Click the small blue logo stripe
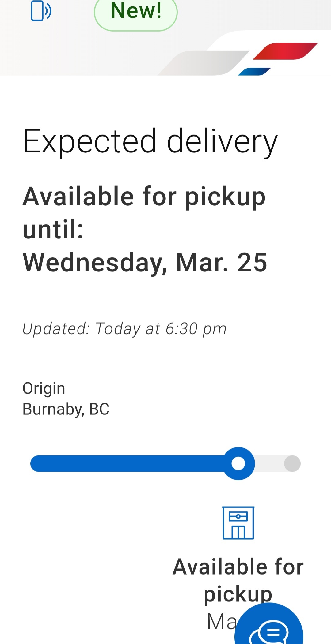Image resolution: width=331 pixels, height=644 pixels. [x=254, y=72]
